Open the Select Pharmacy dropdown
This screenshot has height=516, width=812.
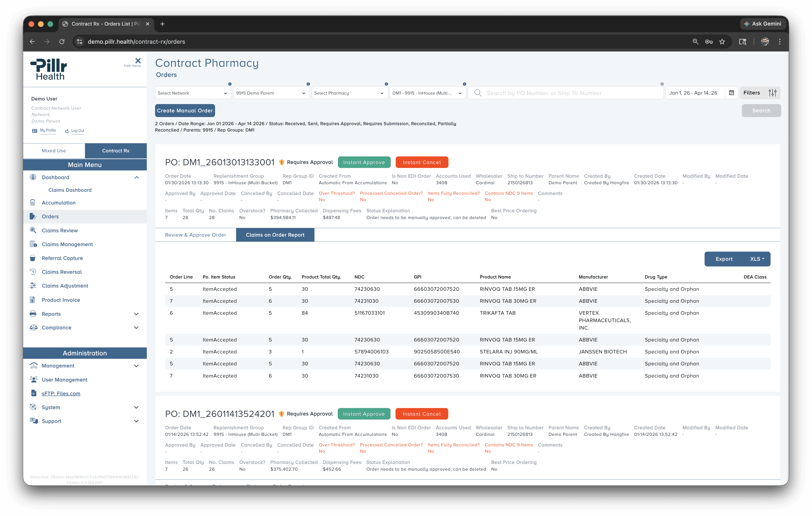[x=349, y=93]
